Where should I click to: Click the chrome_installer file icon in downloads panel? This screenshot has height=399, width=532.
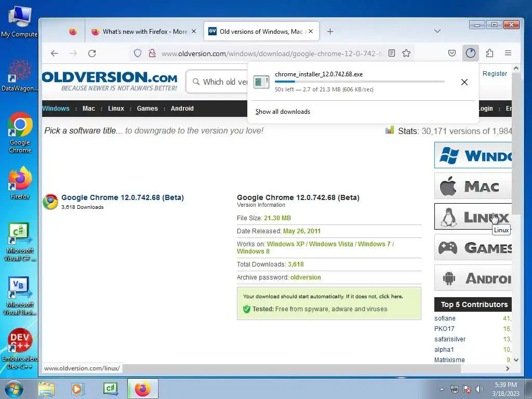[x=261, y=82]
